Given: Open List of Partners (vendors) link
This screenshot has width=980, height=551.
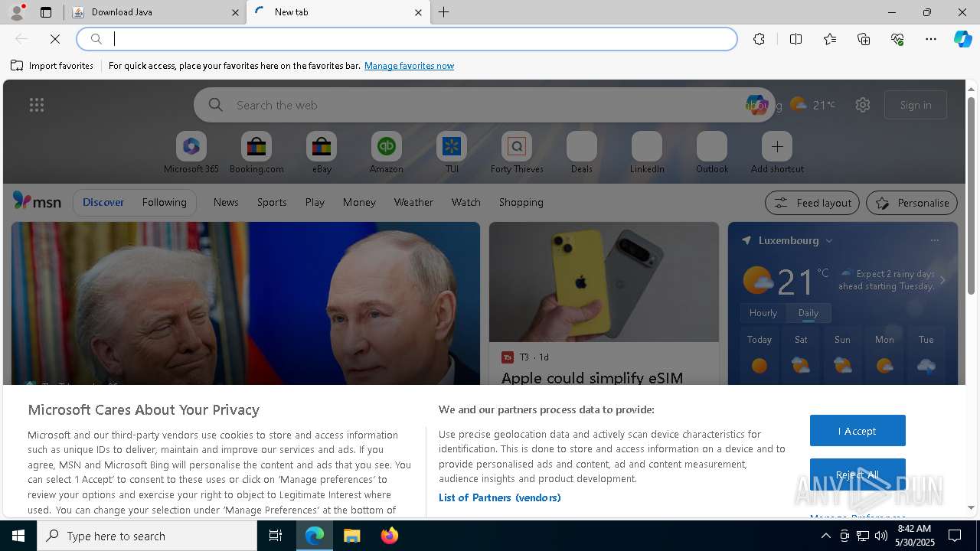Looking at the screenshot, I should [500, 497].
